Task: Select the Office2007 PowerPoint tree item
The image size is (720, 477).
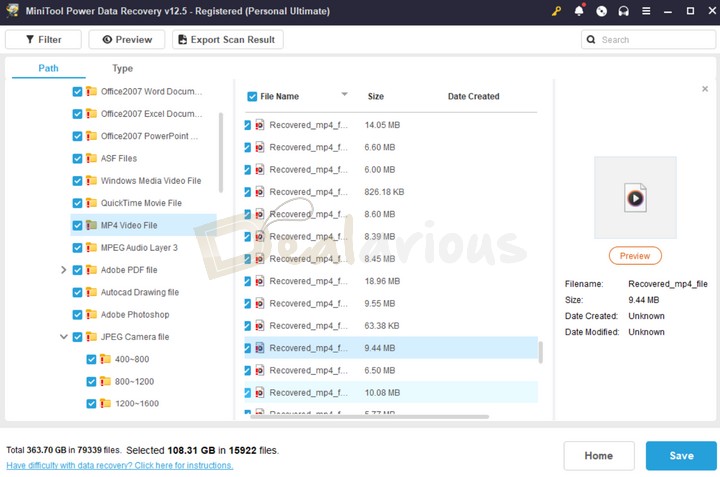Action: tap(149, 136)
